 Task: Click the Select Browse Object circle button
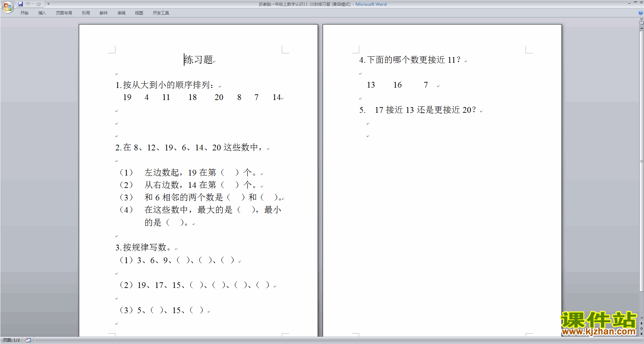(641, 329)
